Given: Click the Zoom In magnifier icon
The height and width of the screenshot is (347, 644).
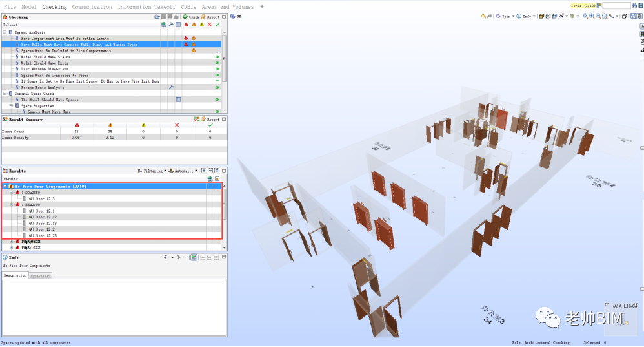Looking at the screenshot, I should tap(592, 16).
